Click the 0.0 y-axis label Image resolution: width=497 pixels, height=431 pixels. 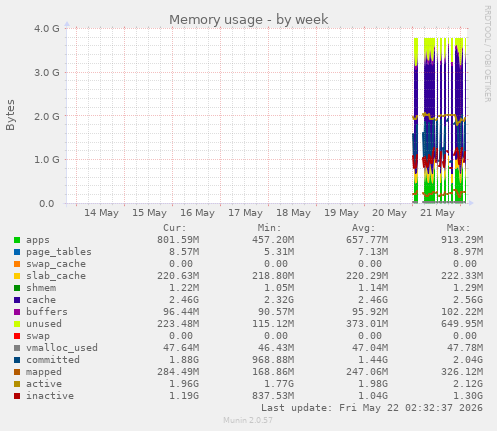pos(47,203)
